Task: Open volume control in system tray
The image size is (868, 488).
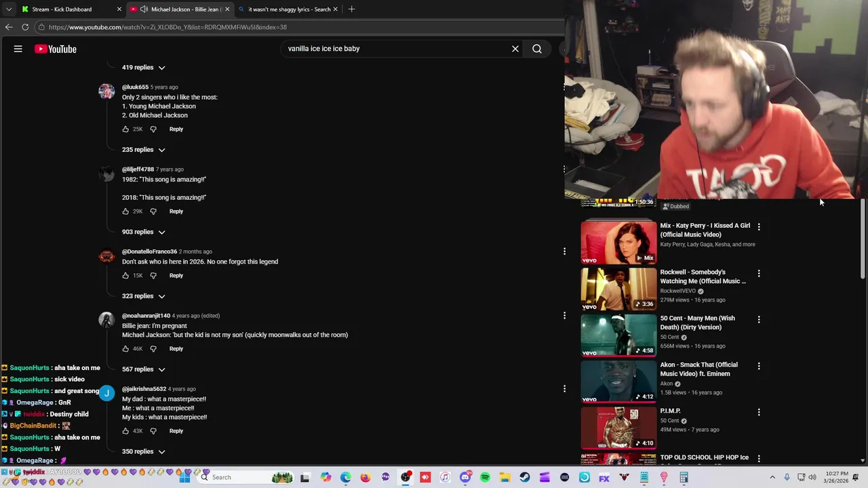Action: pyautogui.click(x=812, y=477)
